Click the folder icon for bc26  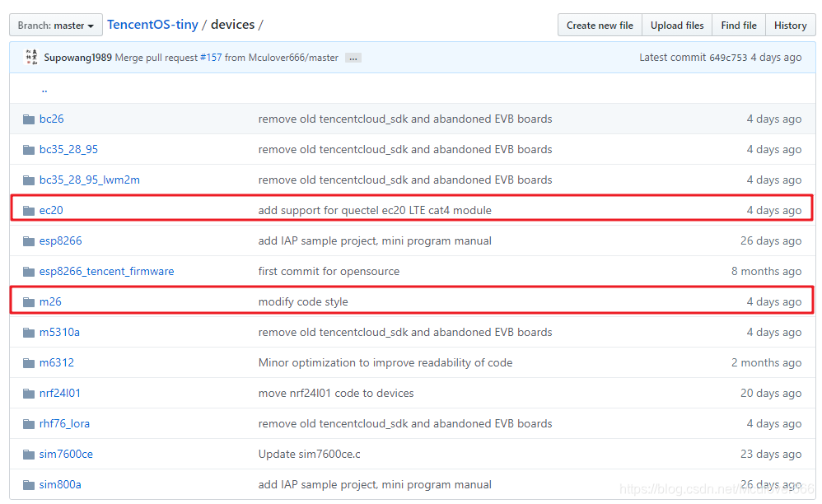(x=29, y=119)
